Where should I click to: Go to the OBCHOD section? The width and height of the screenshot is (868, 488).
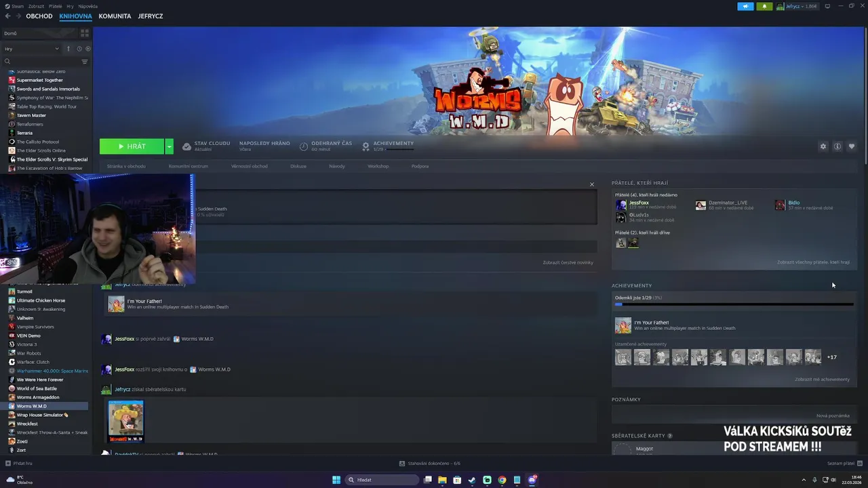click(x=39, y=16)
